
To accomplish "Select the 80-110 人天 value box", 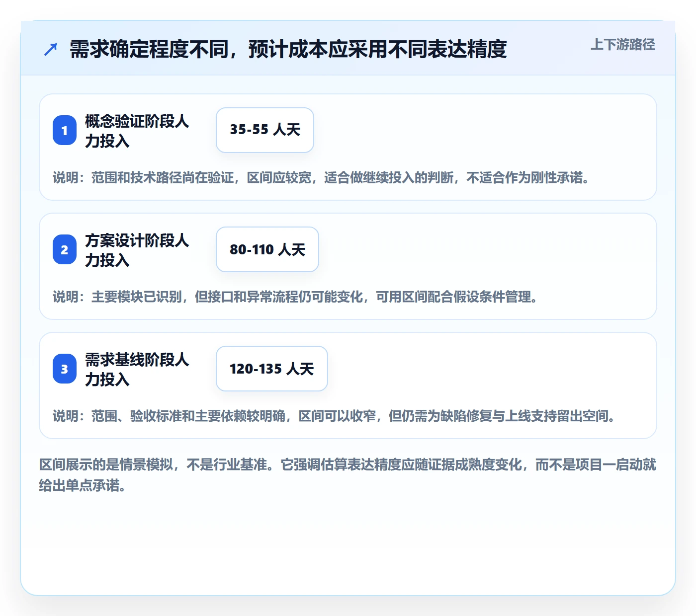I will [267, 249].
